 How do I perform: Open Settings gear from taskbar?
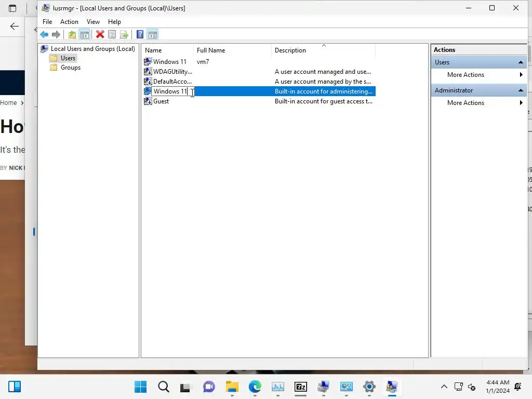tap(369, 387)
